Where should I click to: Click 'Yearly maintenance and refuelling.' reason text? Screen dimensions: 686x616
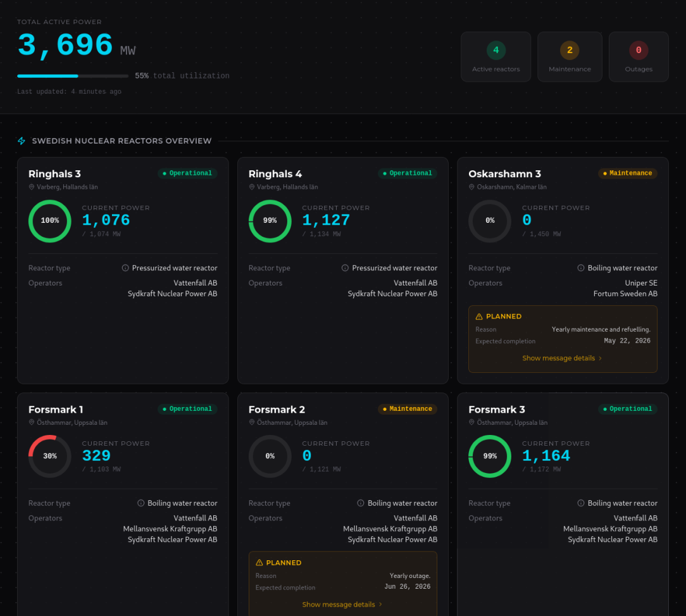click(x=601, y=329)
